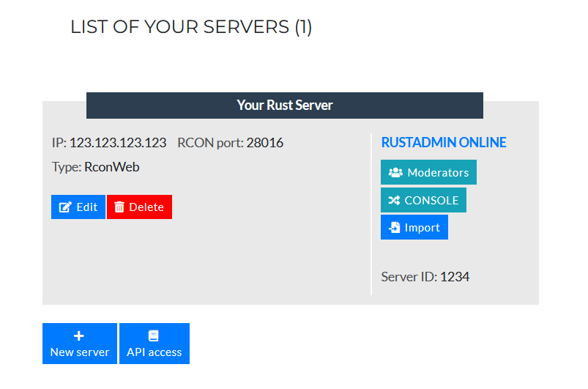Click the IP address 123.123.123.123
The image size is (588, 389).
point(118,143)
